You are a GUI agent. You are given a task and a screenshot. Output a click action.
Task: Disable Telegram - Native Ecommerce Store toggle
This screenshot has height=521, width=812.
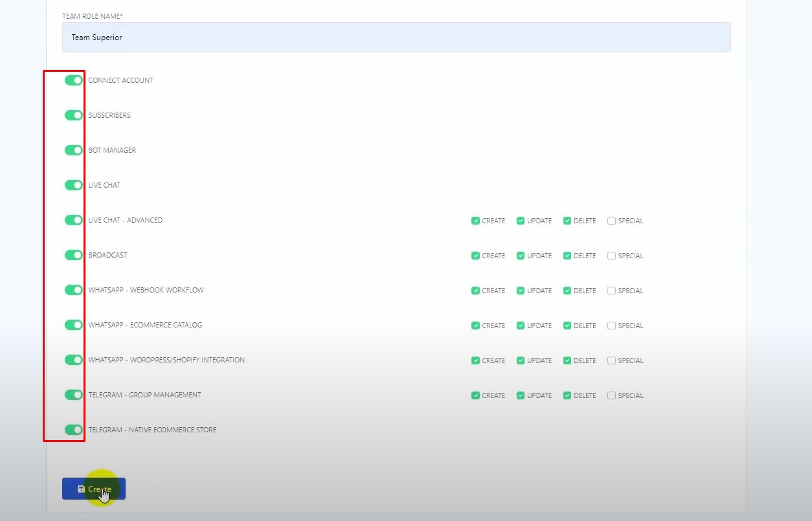(x=74, y=430)
